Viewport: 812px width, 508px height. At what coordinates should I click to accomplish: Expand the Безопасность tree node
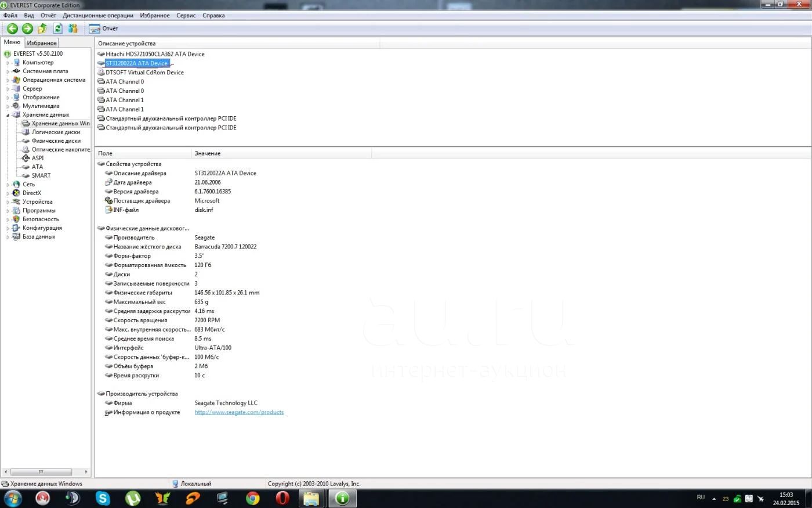[8, 219]
